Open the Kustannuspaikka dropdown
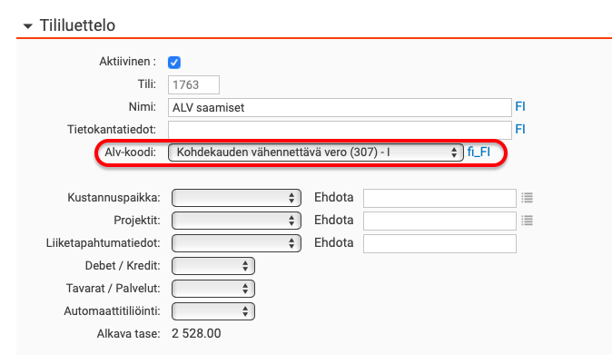The width and height of the screenshot is (612, 364). (x=235, y=197)
